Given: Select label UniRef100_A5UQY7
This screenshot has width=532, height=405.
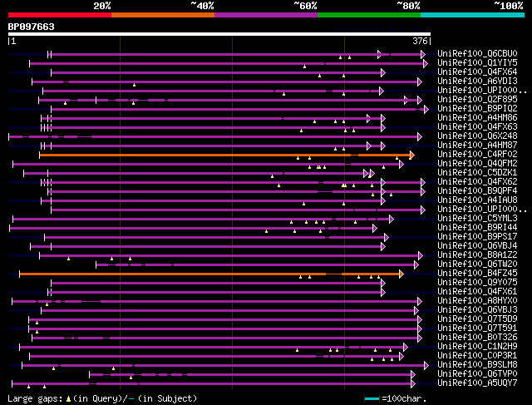Looking at the screenshot, I should [477, 383].
